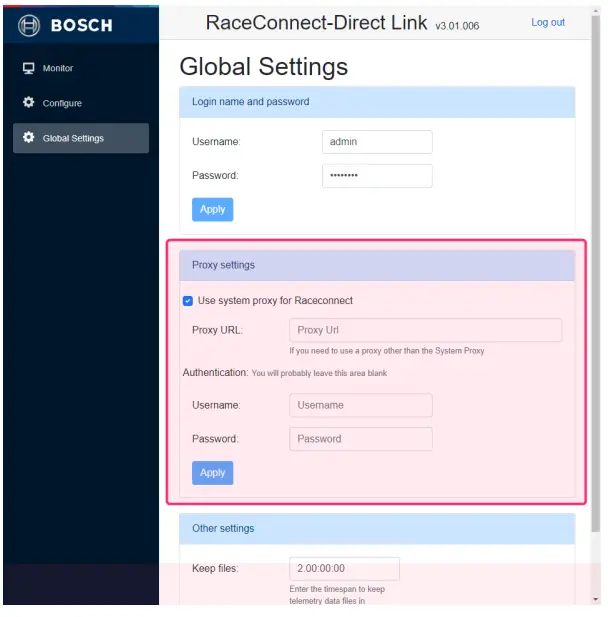Click the RaceConnect-Direct Link title
The height and width of the screenshot is (617, 608).
(x=316, y=23)
